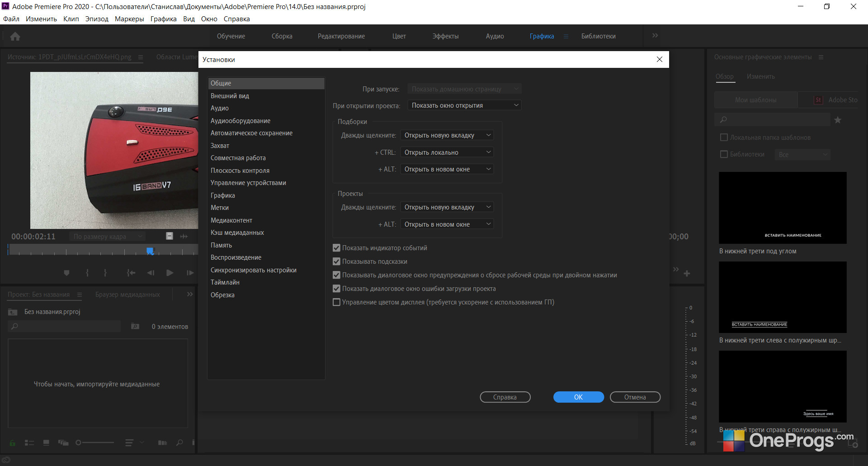
Task: Click Мои шаблоны button
Action: [x=756, y=100]
